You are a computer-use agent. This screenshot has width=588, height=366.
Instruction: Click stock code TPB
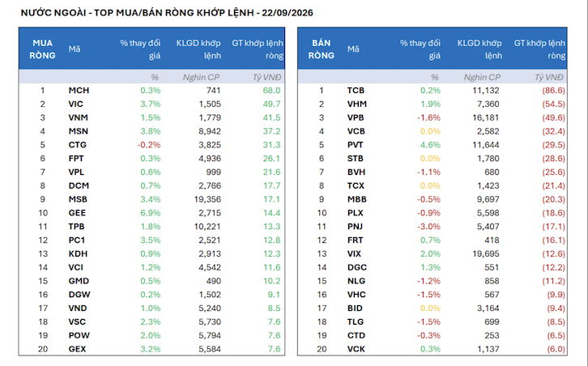(76, 227)
